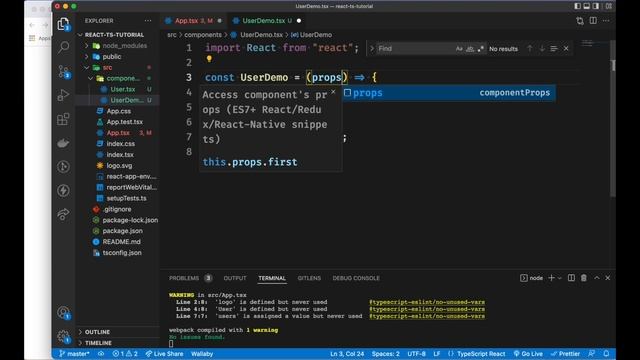Switch to App.tsx editor tab

coord(193,21)
